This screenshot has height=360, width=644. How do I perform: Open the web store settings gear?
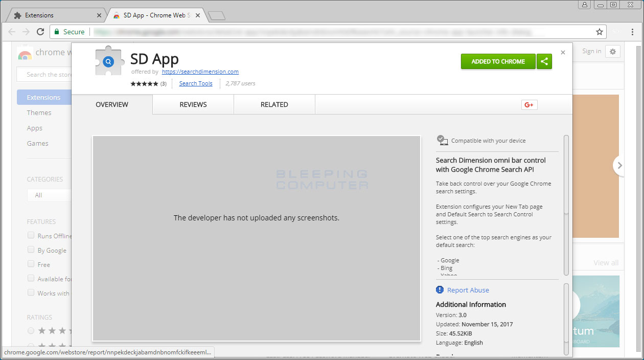[613, 51]
